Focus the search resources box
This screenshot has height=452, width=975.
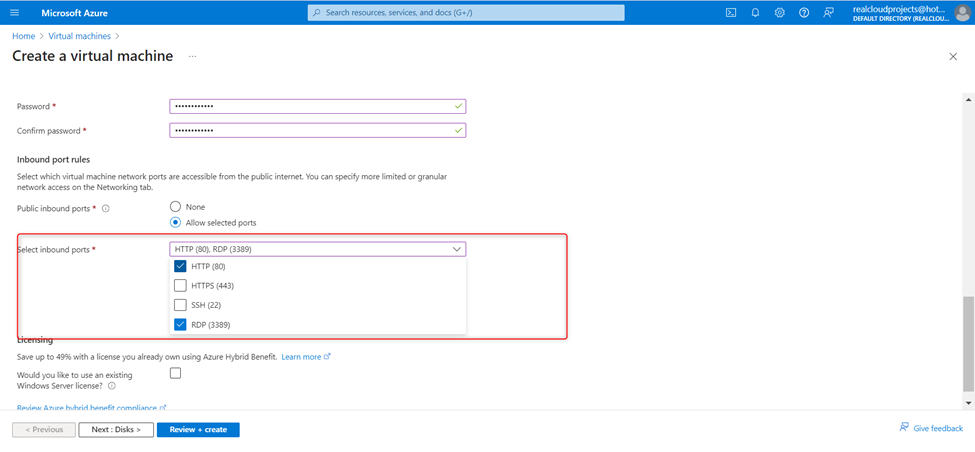(466, 12)
